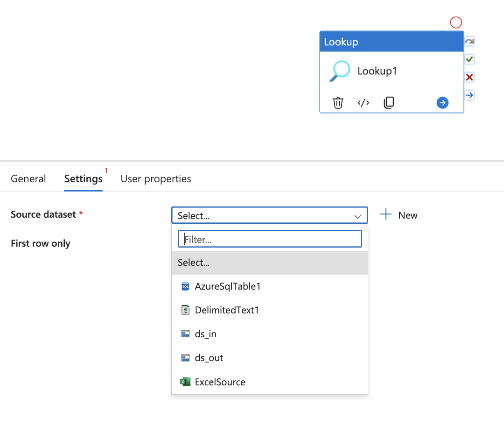The height and width of the screenshot is (426, 504).
Task: Click the Settings tab with error badge
Action: [83, 178]
